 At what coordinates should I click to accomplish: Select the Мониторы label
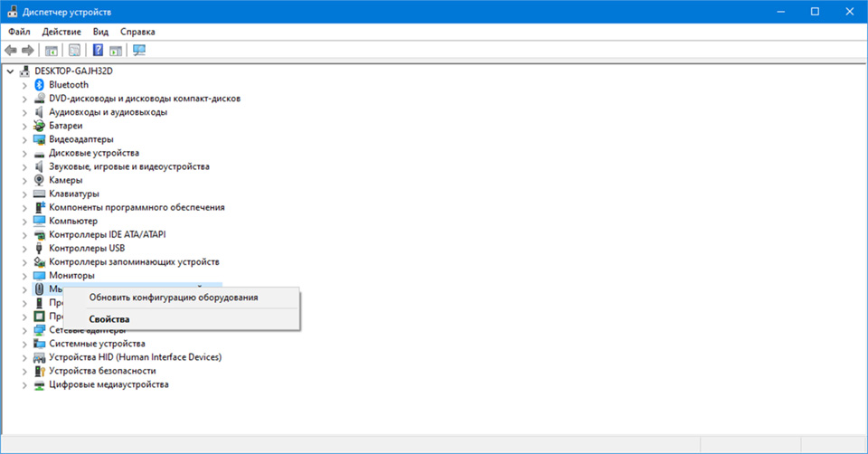tap(72, 275)
